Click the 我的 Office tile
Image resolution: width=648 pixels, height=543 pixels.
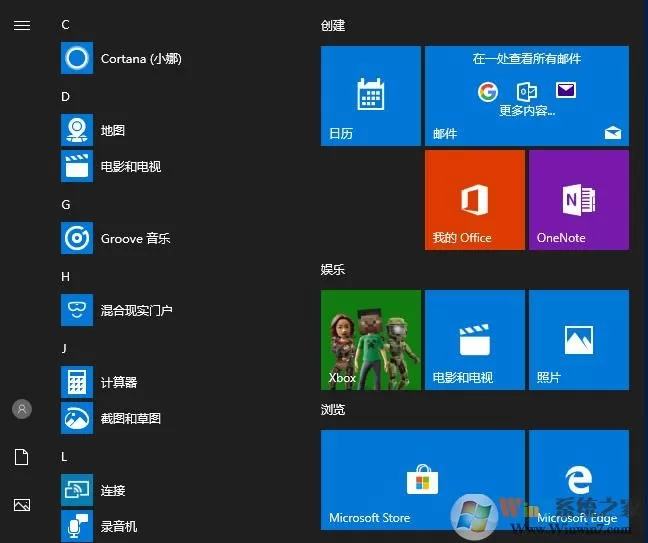pyautogui.click(x=475, y=200)
